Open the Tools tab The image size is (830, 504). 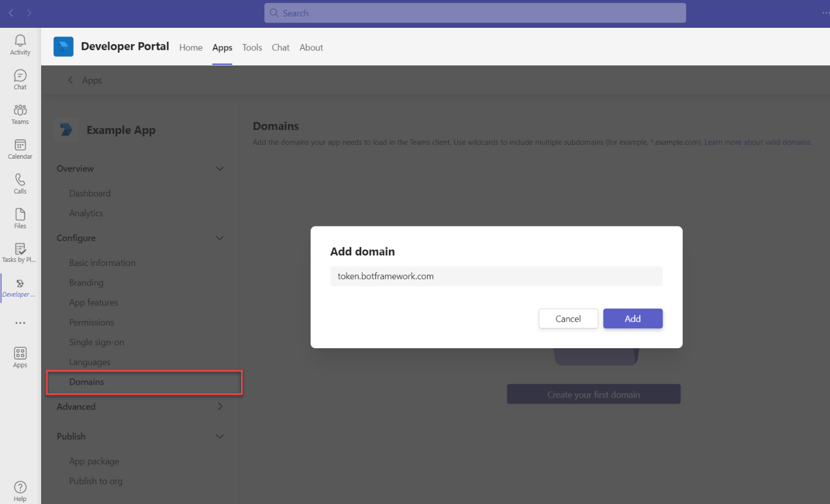coord(252,48)
